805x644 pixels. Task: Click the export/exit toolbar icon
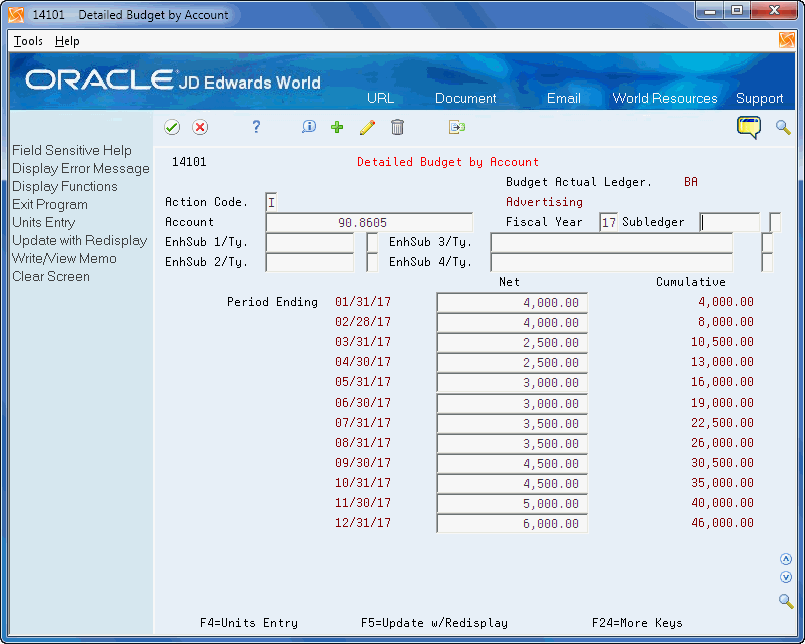click(x=456, y=127)
